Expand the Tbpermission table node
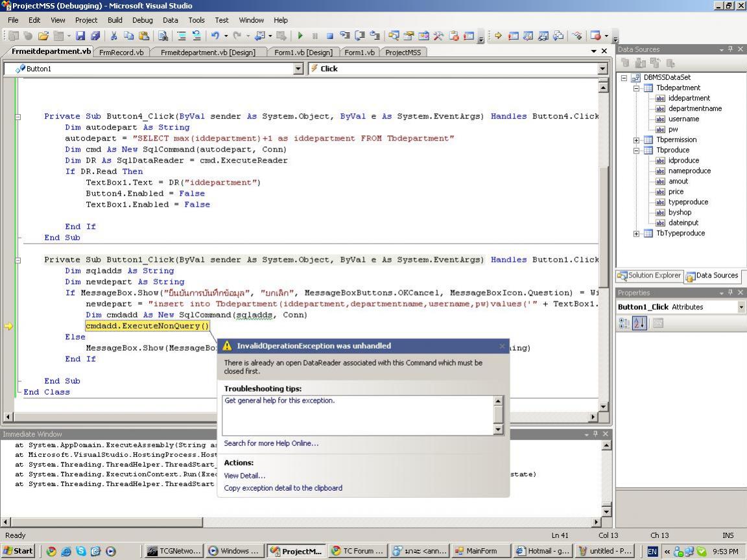 636,140
